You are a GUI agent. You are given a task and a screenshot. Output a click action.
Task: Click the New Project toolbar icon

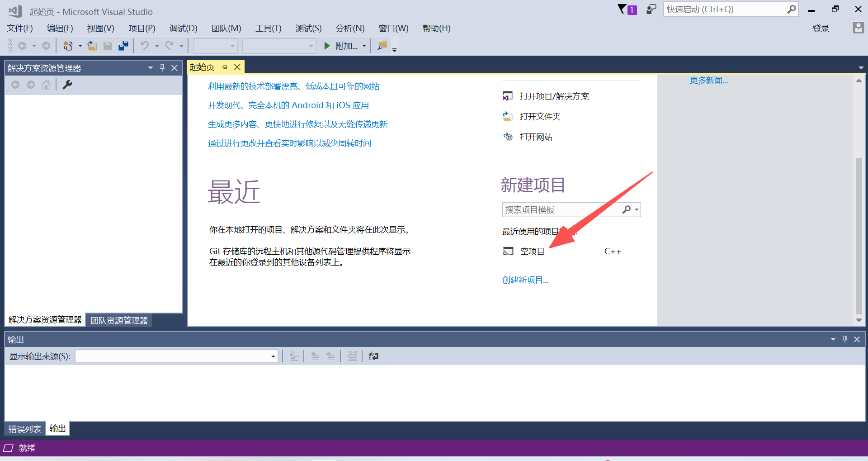point(68,45)
